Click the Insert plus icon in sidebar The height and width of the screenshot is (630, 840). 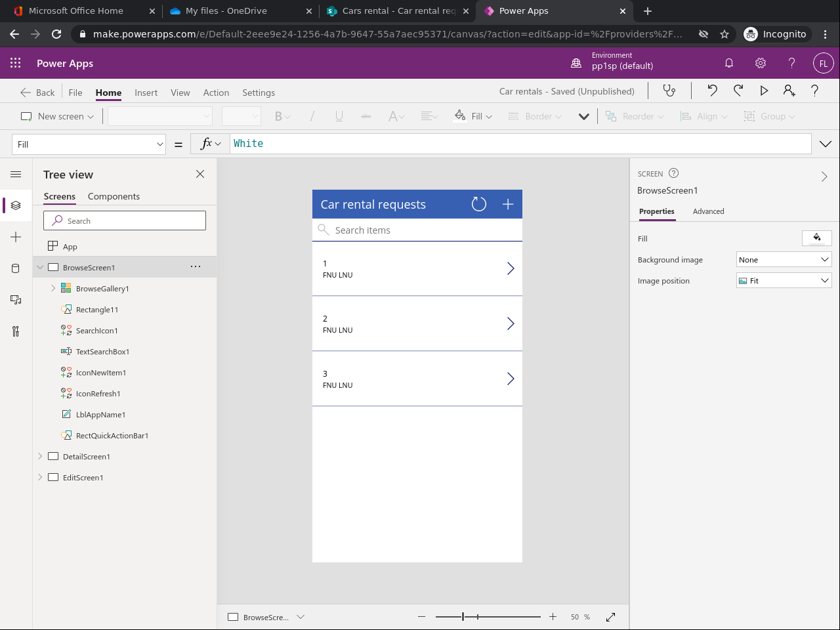[x=16, y=237]
